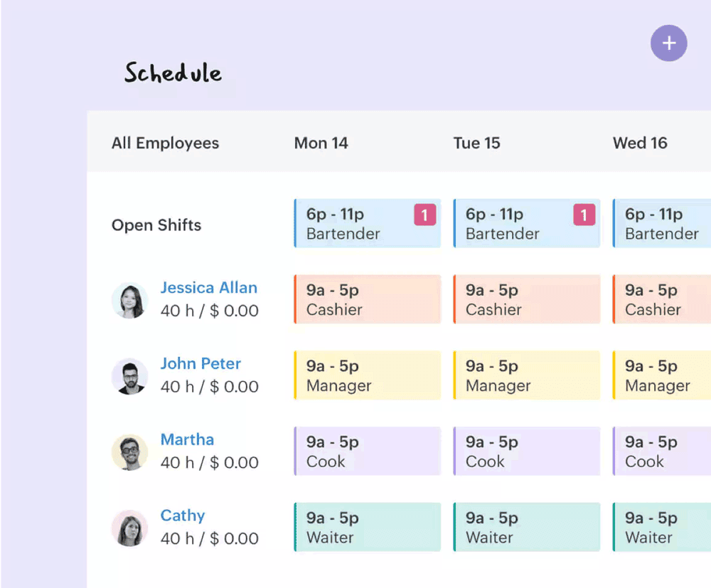Screen dimensions: 711x588
Task: Open Tuesday's Waiter shift for Cathy
Action: [x=527, y=528]
